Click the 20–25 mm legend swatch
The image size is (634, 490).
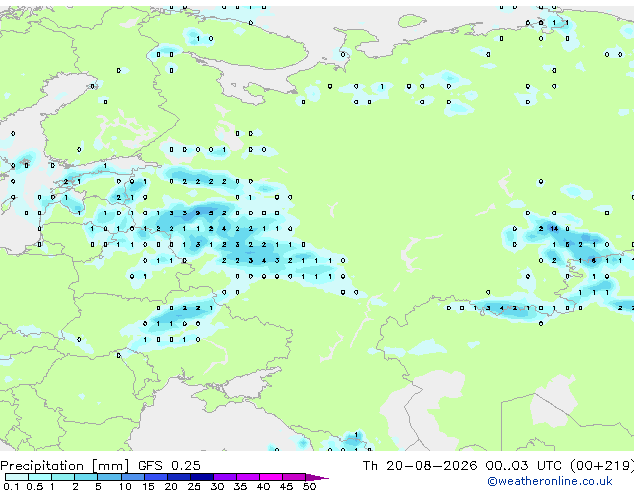tap(179, 477)
